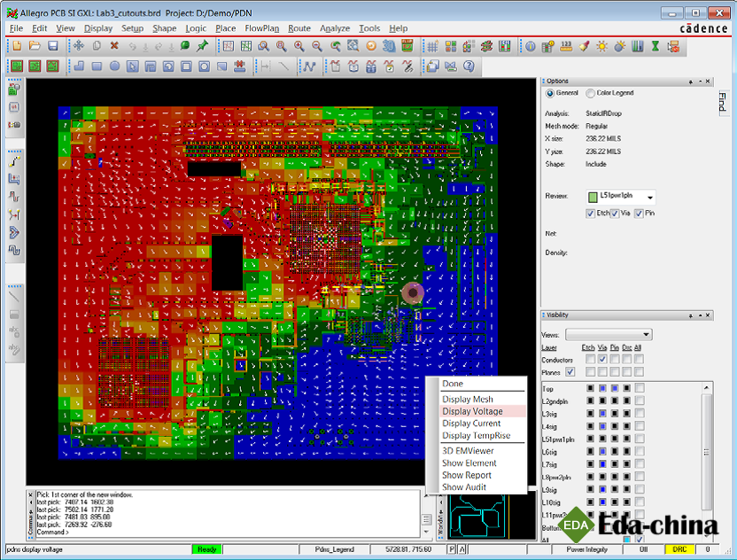Viewport: 737px width, 560px height.
Task: Uncheck the Via checkbox in Options
Action: click(x=615, y=214)
